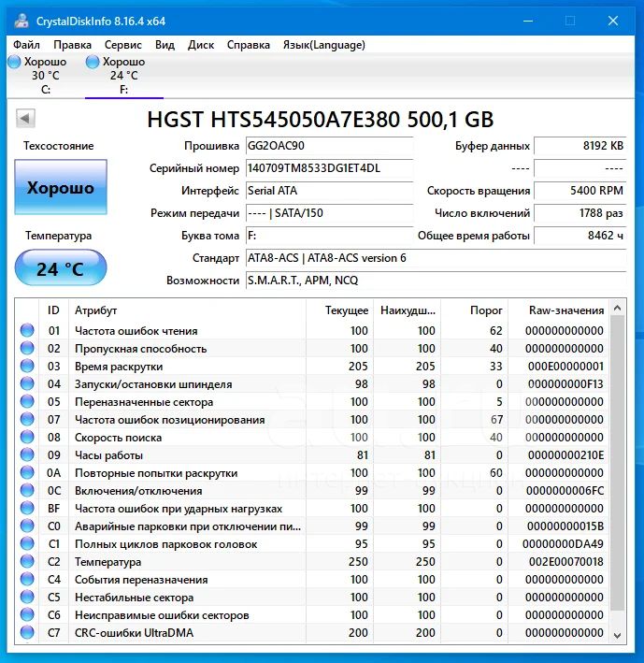644x663 pixels.
Task: Click status circle for attribute C2 temperature
Action: [x=27, y=561]
